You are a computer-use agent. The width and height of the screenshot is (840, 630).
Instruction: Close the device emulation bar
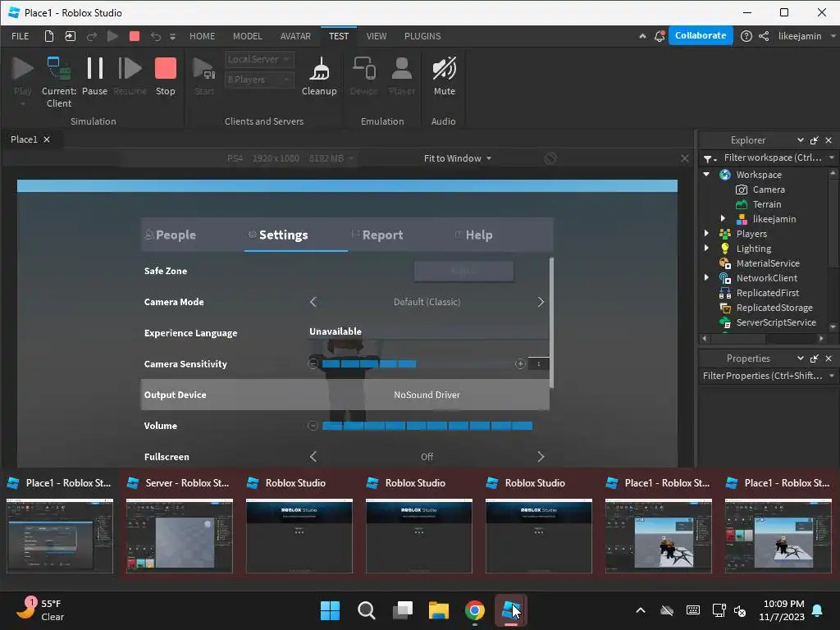coord(684,158)
